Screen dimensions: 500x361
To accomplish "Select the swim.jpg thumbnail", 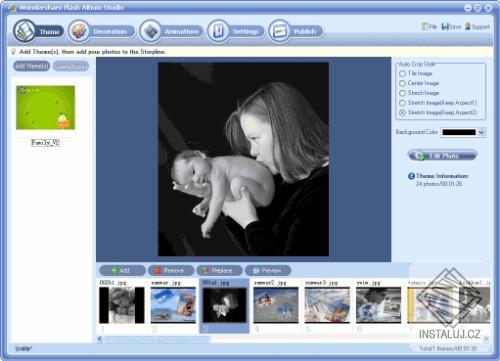I will coord(378,305).
